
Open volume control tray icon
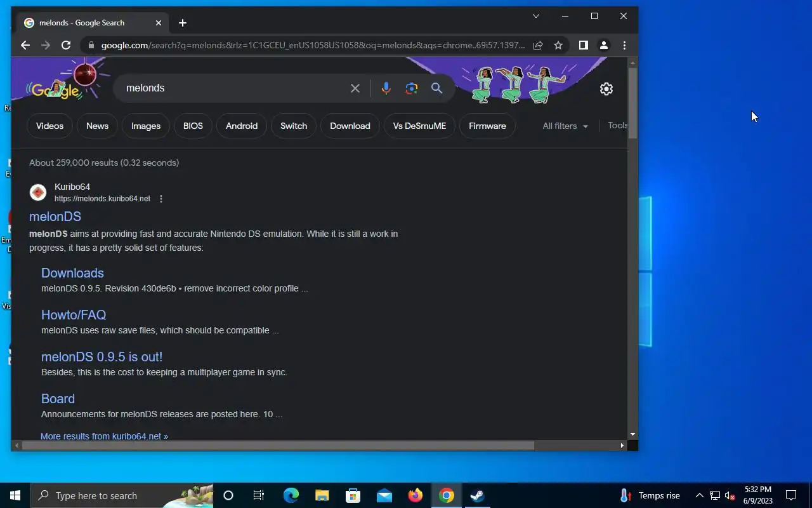[730, 495]
